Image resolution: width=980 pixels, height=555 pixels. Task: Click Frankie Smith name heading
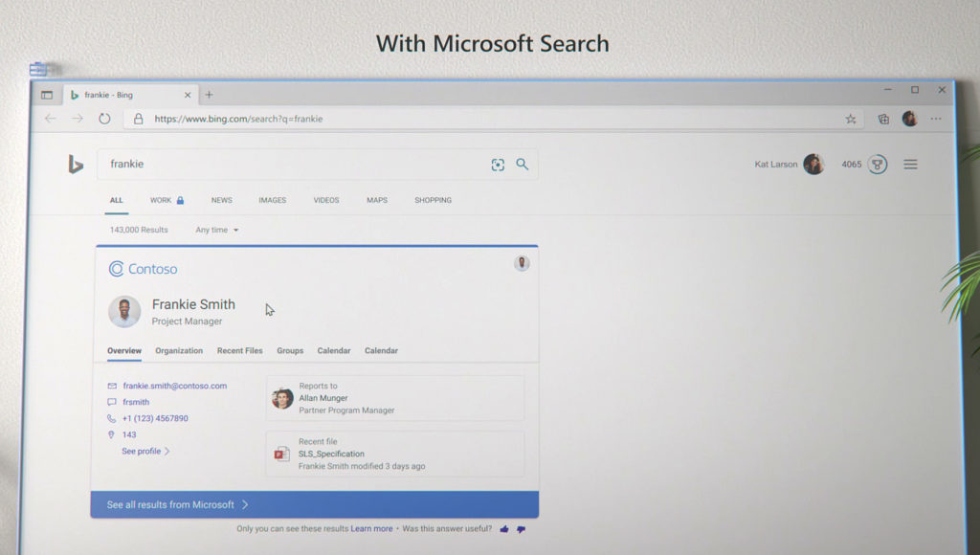[193, 304]
